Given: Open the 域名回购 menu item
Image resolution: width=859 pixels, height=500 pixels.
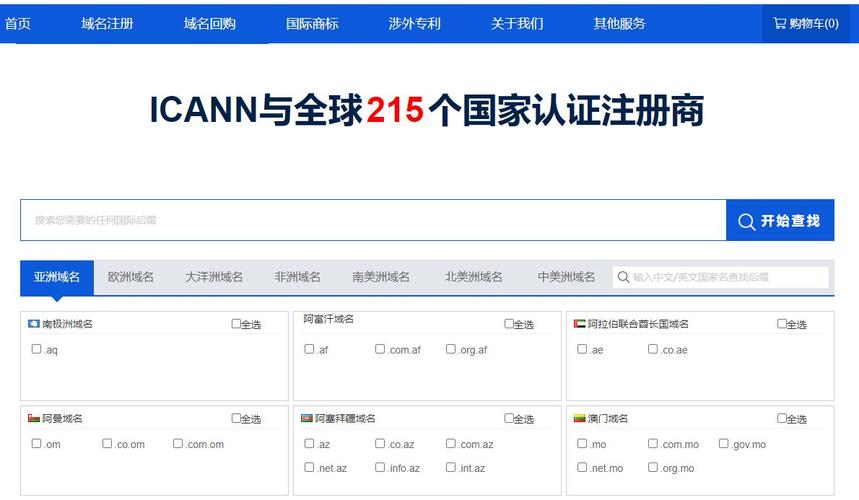Looking at the screenshot, I should tap(210, 24).
